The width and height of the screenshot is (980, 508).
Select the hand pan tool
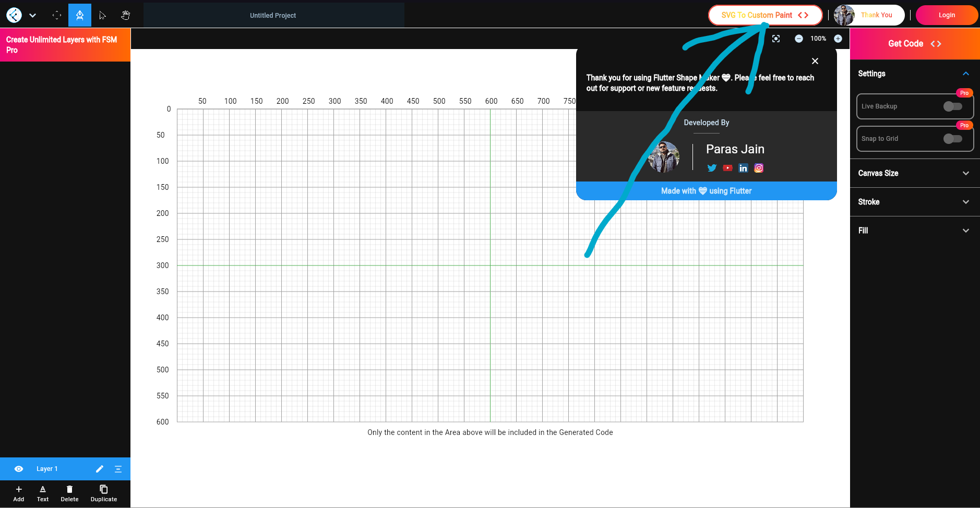[125, 15]
